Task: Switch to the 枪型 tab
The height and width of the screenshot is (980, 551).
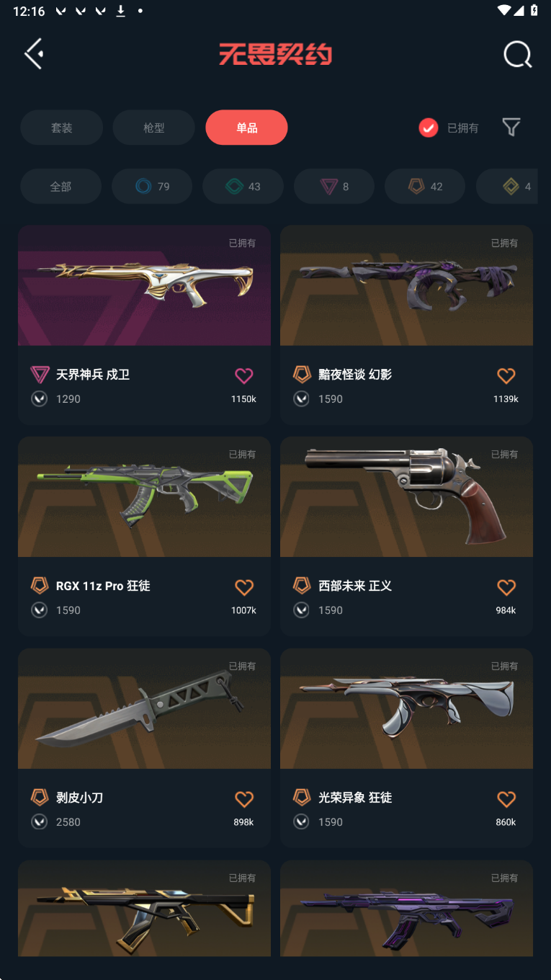Action: (x=154, y=128)
